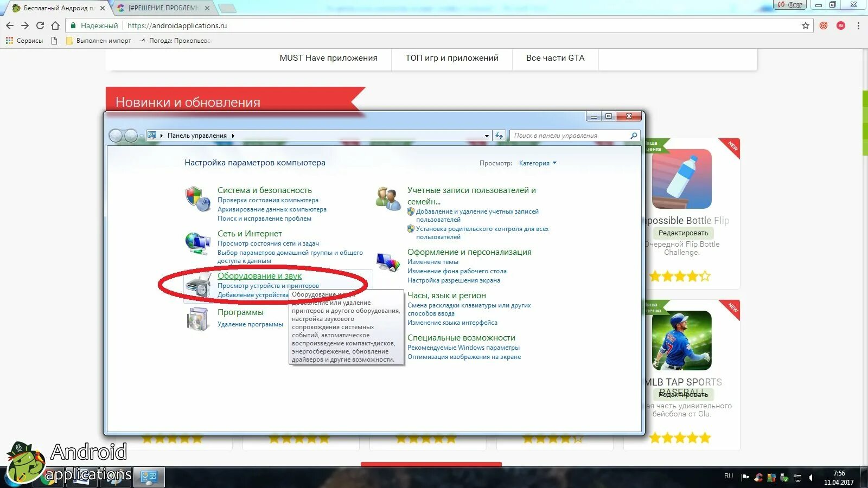
Task: Click the Оборудование и звук printer icon
Action: pyautogui.click(x=197, y=285)
